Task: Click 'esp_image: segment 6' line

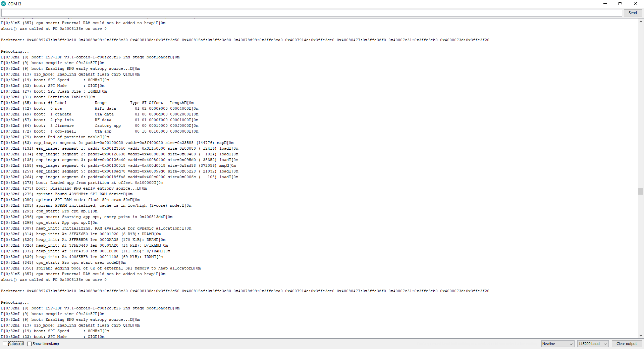Action: point(120,177)
